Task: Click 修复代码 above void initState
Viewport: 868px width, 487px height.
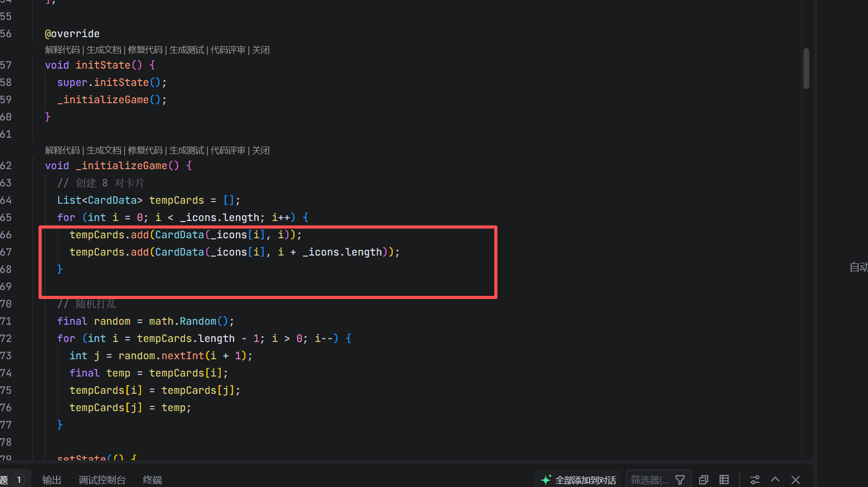Action: [145, 50]
